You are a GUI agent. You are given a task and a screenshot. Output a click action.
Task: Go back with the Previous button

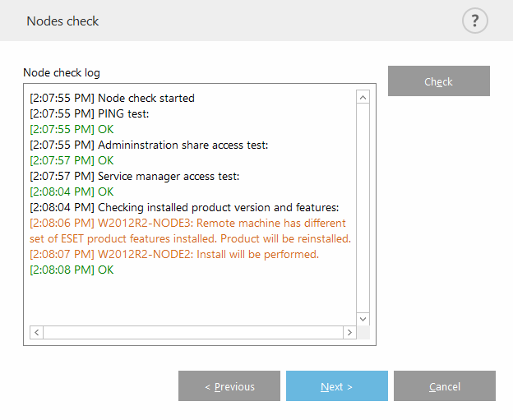(229, 386)
